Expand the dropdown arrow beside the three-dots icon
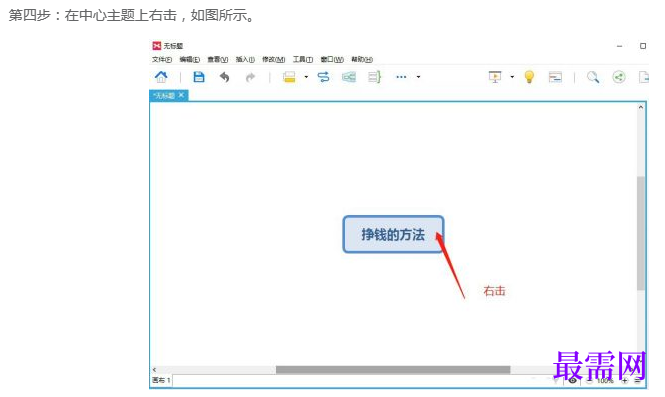Image resolution: width=665 pixels, height=397 pixels. click(419, 77)
